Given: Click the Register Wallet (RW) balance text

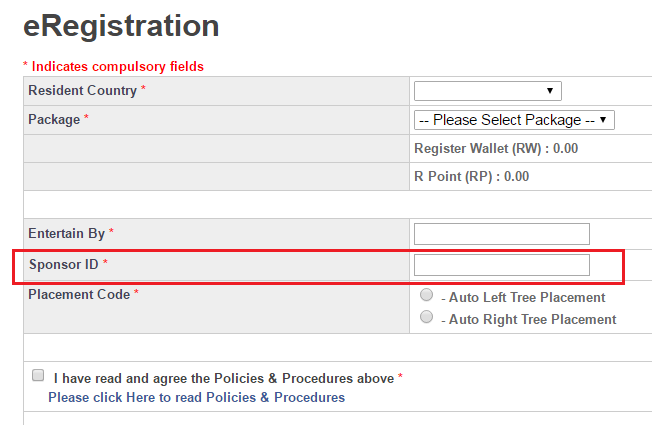Looking at the screenshot, I should tap(496, 149).
